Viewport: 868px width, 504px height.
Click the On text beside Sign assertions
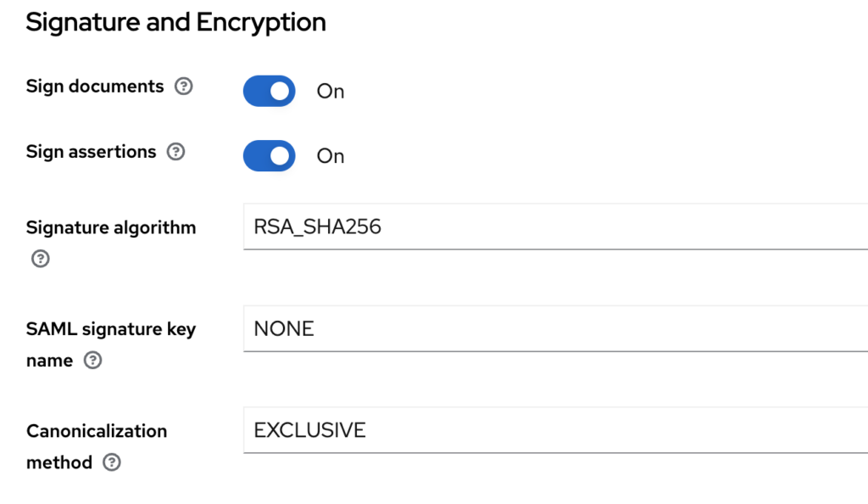(x=331, y=156)
